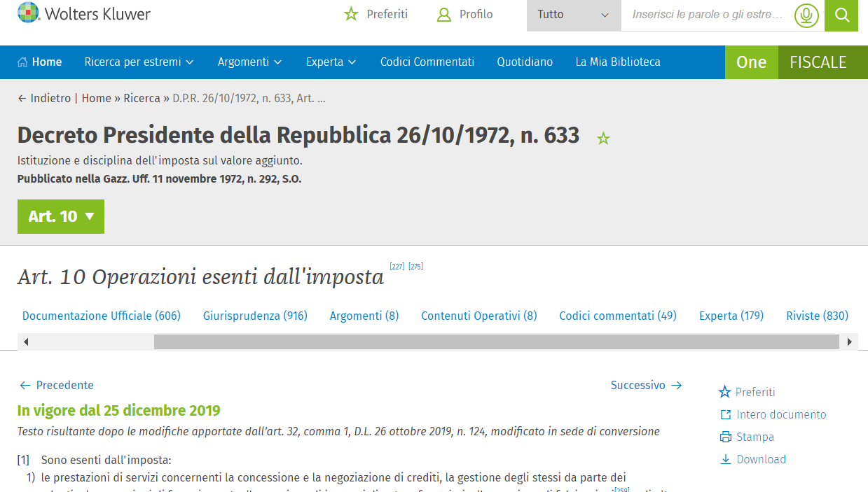
Task: Open the Profilo user menu
Action: [464, 14]
